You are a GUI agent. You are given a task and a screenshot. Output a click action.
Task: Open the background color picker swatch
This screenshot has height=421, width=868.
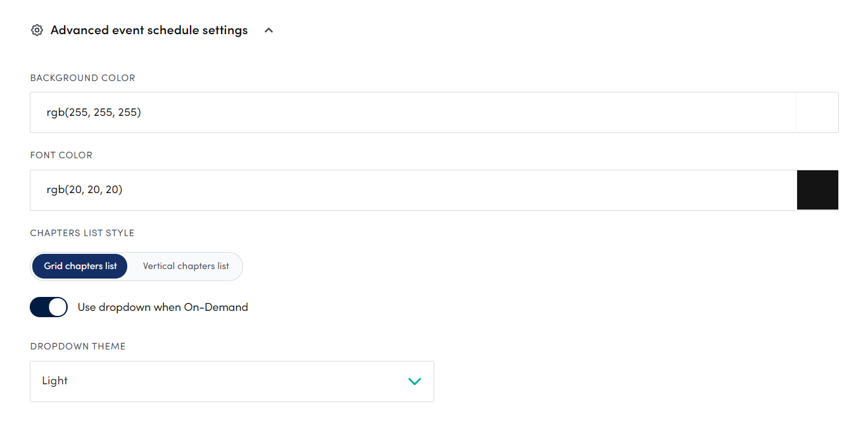(x=817, y=112)
